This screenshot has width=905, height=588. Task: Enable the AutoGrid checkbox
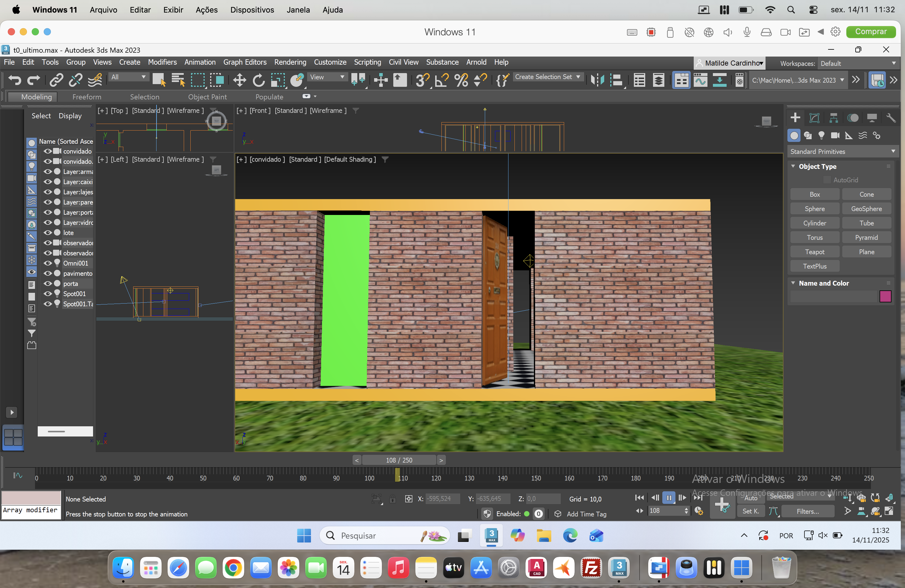coord(827,180)
